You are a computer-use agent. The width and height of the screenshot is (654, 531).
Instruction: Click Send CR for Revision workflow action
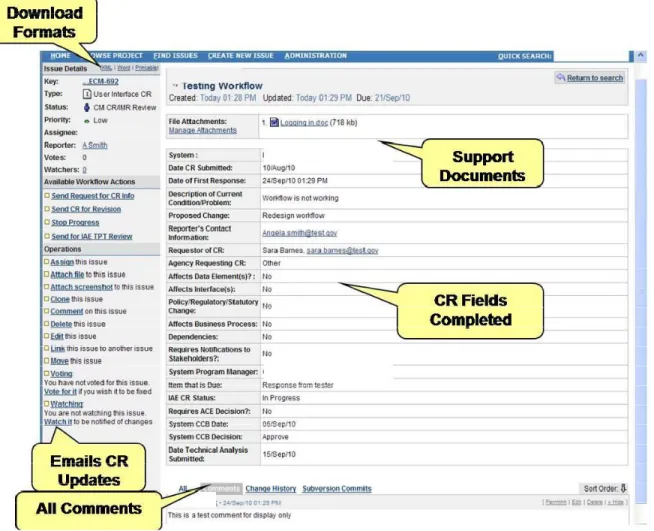pyautogui.click(x=86, y=209)
